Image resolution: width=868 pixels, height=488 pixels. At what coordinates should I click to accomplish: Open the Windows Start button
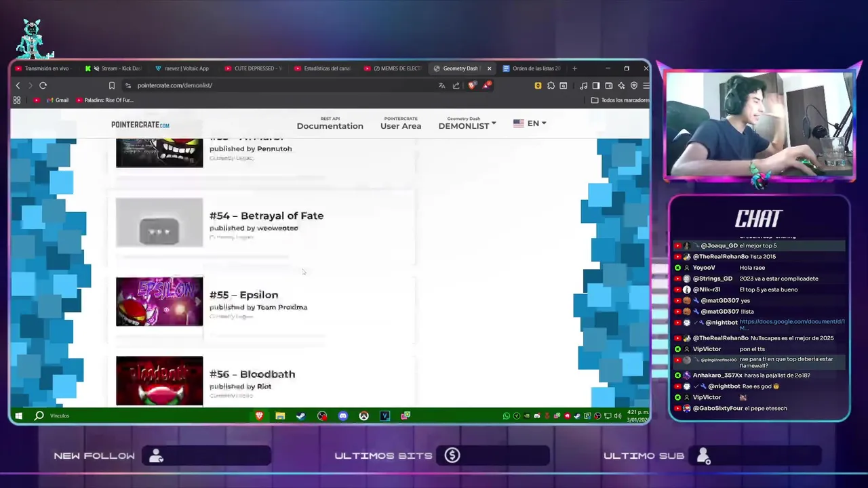19,415
